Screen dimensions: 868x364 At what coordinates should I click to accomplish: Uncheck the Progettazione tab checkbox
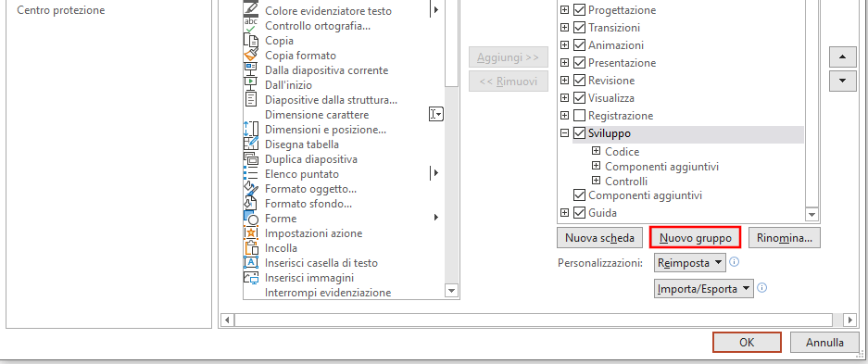point(580,10)
